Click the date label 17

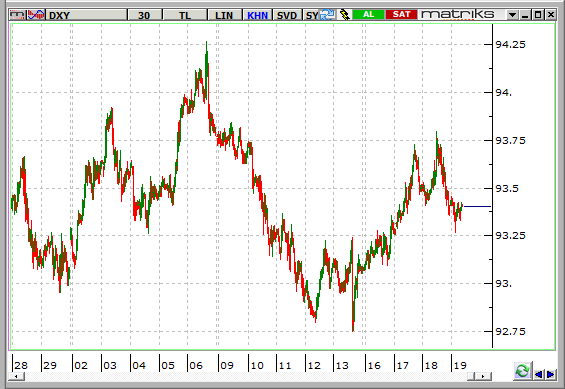point(402,366)
